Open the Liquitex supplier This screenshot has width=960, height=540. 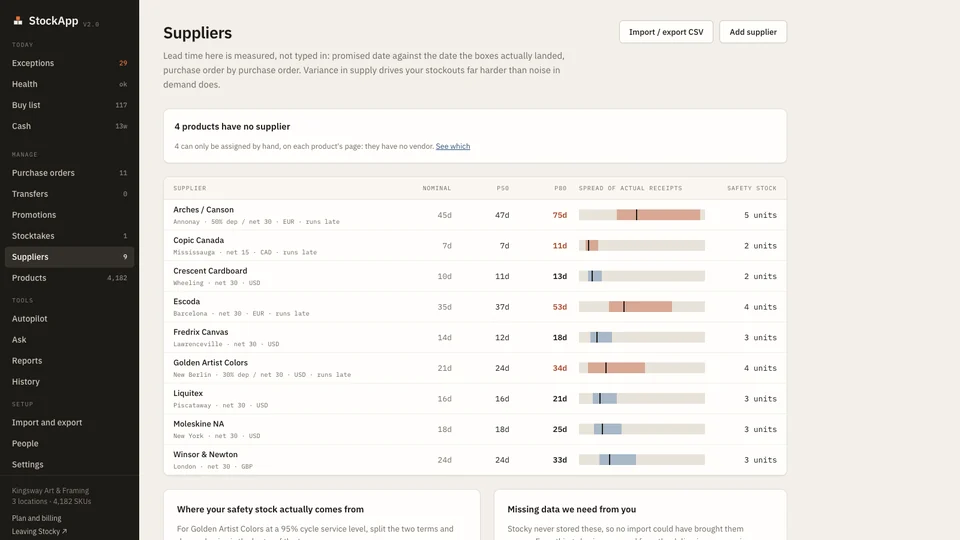coord(475,399)
